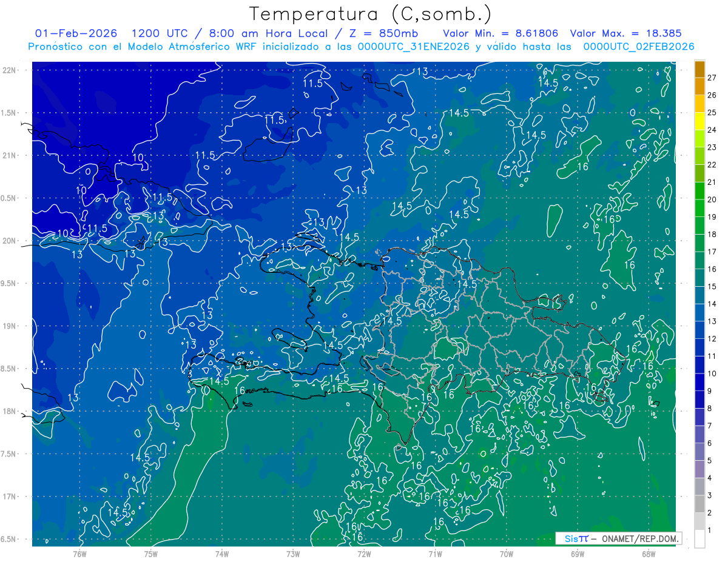
Task: Click the color scale label "24"
Action: pyautogui.click(x=712, y=130)
